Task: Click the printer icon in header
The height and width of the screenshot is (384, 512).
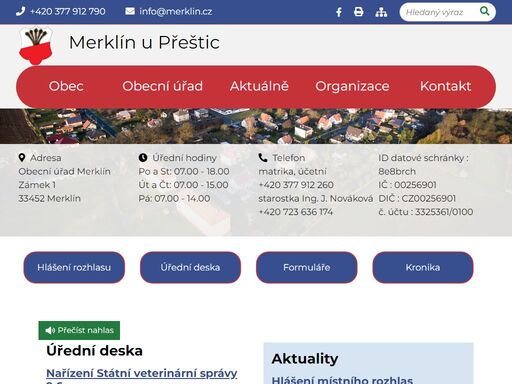Action: (x=359, y=12)
